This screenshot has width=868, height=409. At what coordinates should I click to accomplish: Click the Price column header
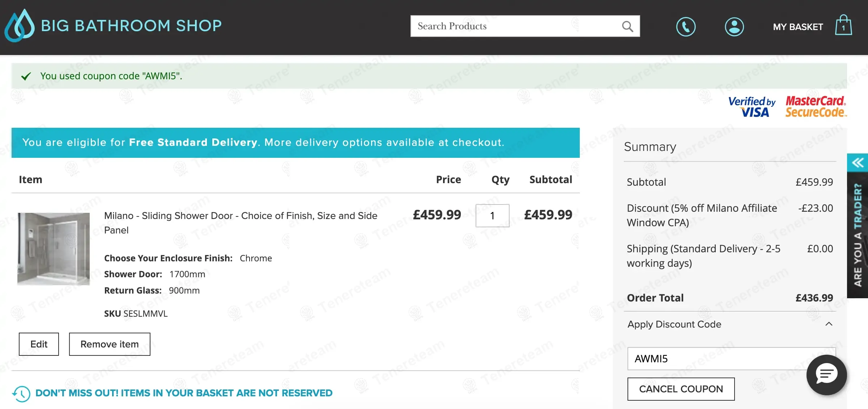coord(448,180)
